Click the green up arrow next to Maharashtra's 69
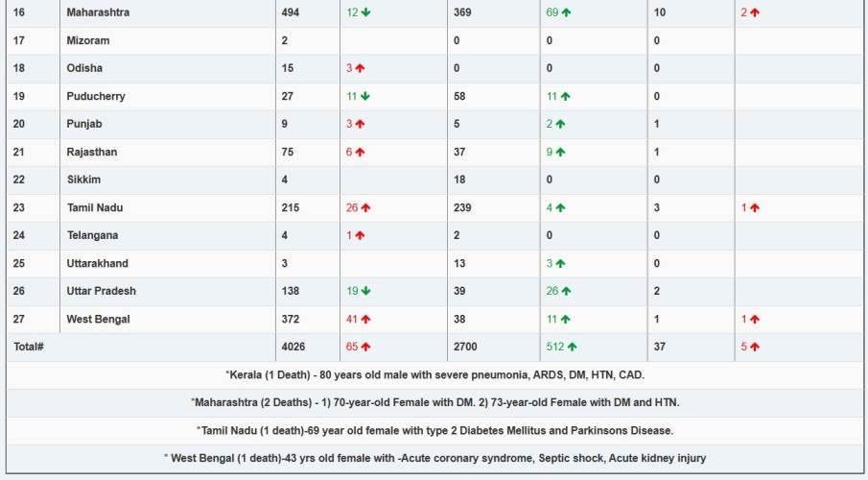The height and width of the screenshot is (480, 868). pyautogui.click(x=566, y=12)
